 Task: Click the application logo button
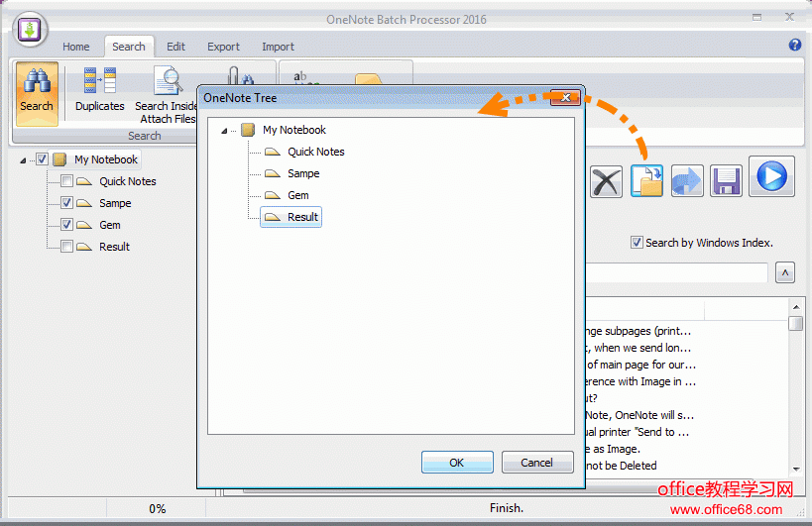[30, 29]
